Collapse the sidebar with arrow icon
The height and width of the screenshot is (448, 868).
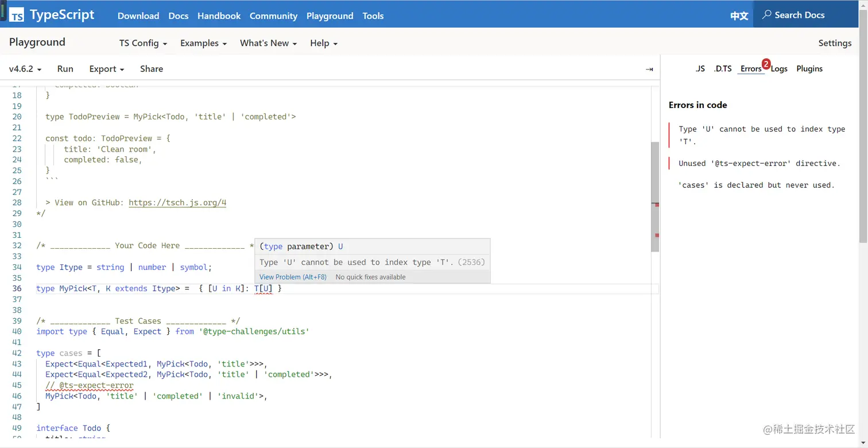click(649, 69)
